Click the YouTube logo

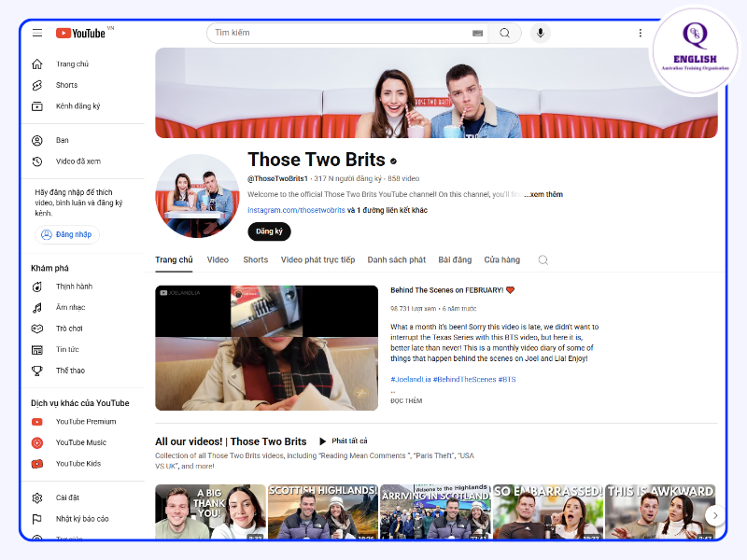[x=80, y=33]
